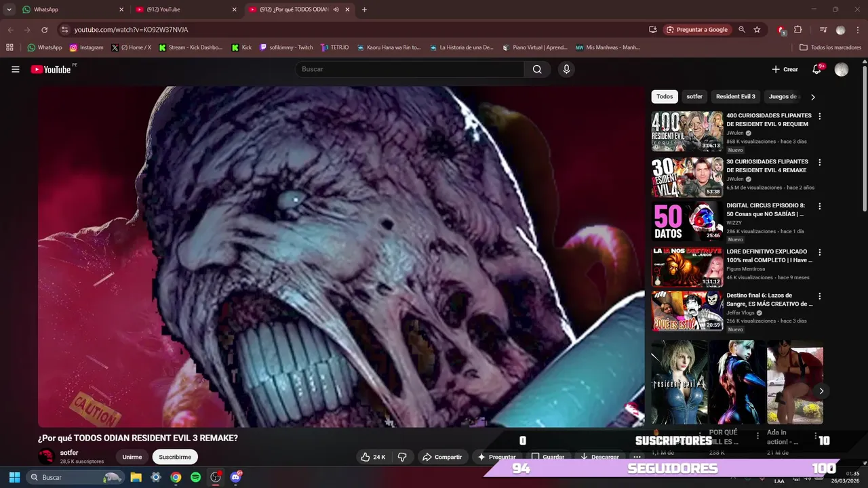Screen dimensions: 868x488
Task: Click the YouTube search input field
Action: [410, 69]
